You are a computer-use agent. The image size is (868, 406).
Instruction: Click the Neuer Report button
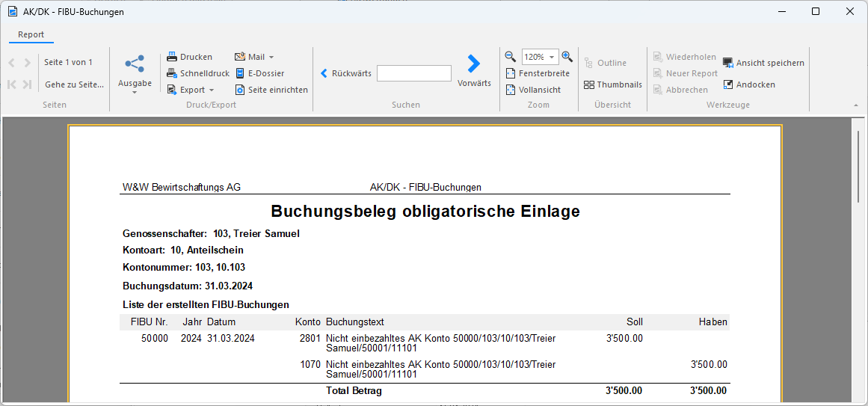coord(685,73)
